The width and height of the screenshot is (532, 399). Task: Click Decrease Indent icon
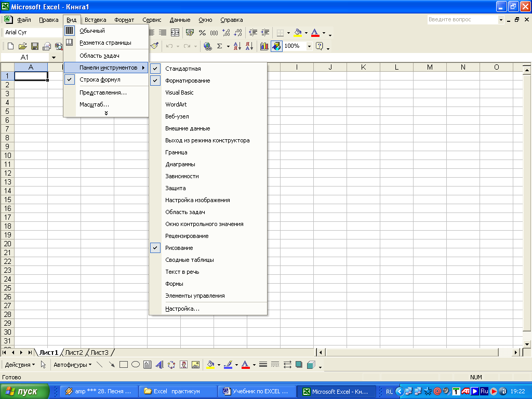coord(253,33)
